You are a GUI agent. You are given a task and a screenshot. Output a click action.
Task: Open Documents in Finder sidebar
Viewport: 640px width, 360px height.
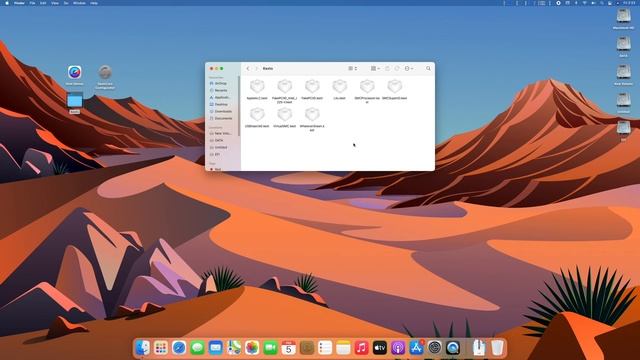(x=220, y=118)
